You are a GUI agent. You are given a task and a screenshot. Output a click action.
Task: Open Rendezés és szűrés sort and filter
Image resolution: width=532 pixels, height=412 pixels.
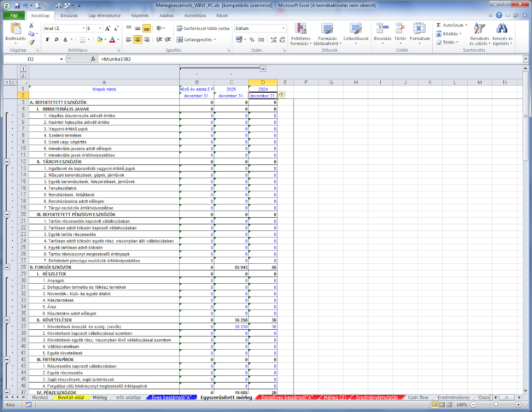(480, 34)
